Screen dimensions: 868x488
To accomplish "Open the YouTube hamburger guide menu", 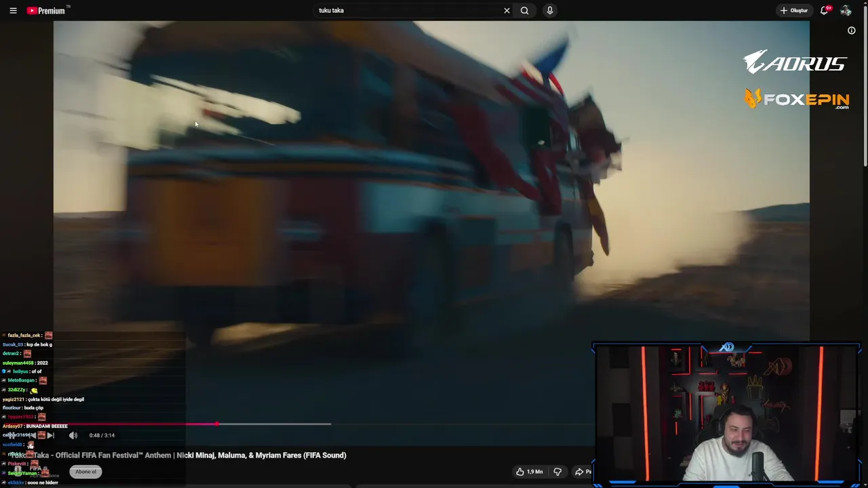I will click(x=13, y=10).
